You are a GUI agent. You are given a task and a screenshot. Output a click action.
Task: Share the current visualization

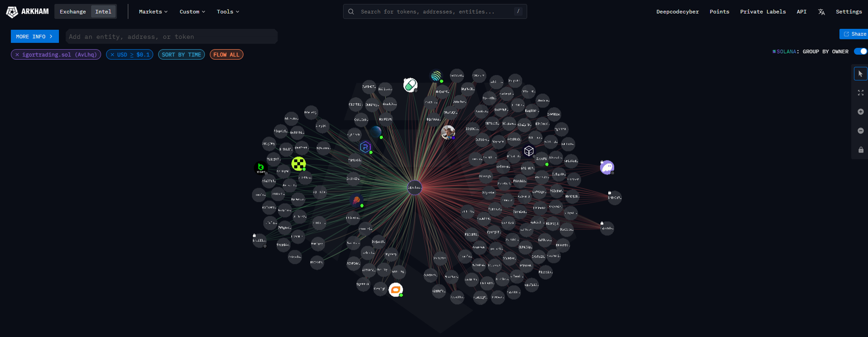[x=854, y=34]
